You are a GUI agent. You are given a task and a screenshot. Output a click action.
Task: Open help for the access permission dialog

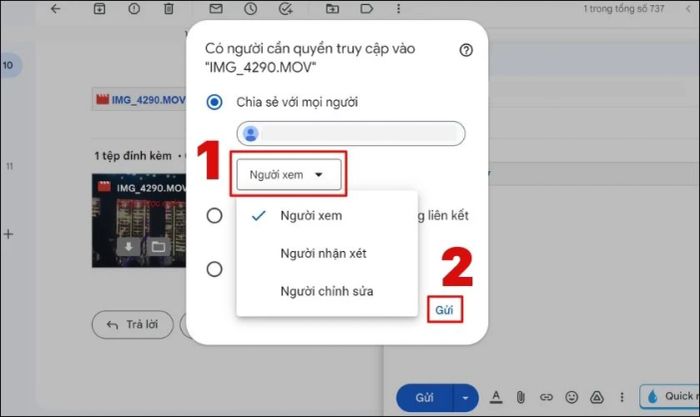pos(466,50)
